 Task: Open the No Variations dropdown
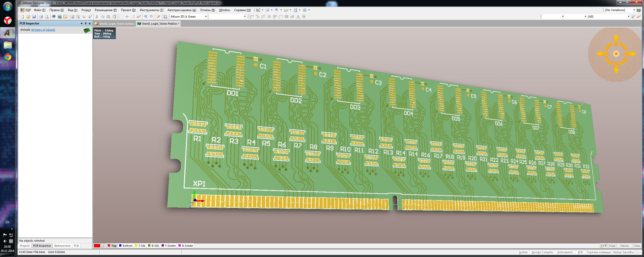point(634,10)
